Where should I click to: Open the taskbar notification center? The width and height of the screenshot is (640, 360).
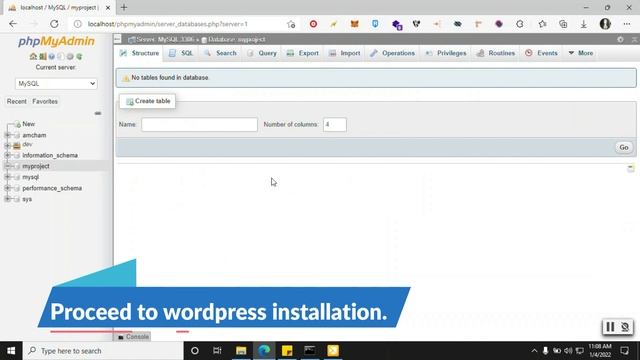(624, 351)
